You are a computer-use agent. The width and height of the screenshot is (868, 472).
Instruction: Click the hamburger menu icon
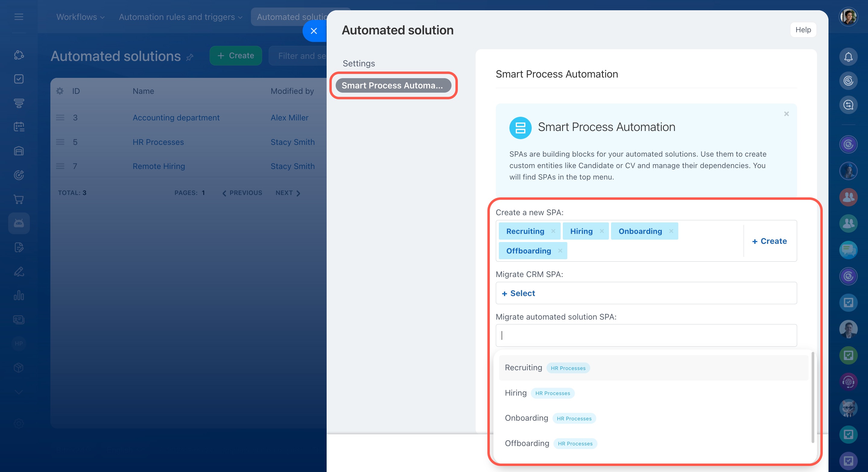19,17
